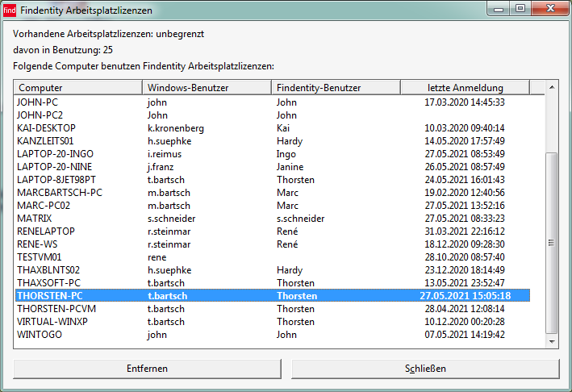The image size is (572, 392).
Task: Click the Schließen button
Action: point(425,369)
